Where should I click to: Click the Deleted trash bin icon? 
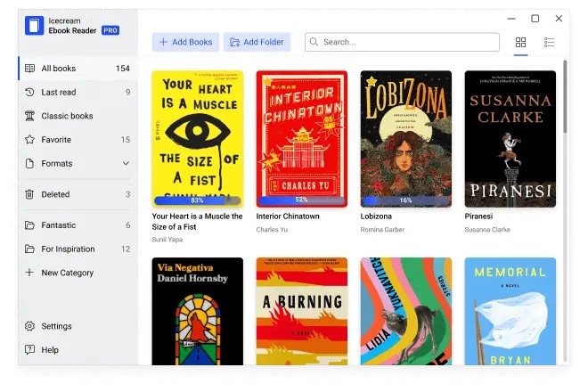click(x=29, y=194)
